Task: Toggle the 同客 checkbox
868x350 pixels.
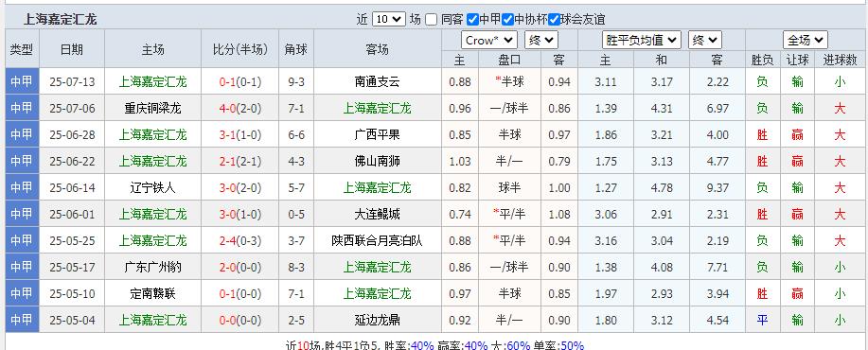Action: tap(432, 19)
